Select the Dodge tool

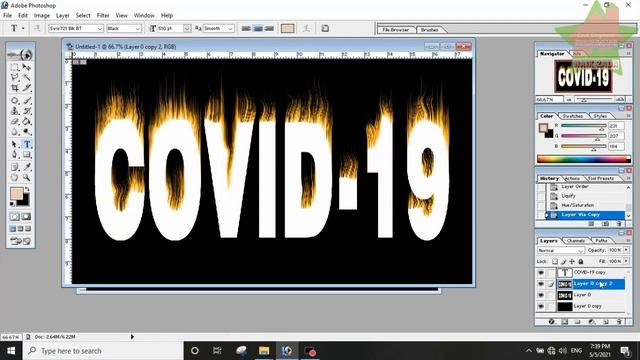(27, 131)
